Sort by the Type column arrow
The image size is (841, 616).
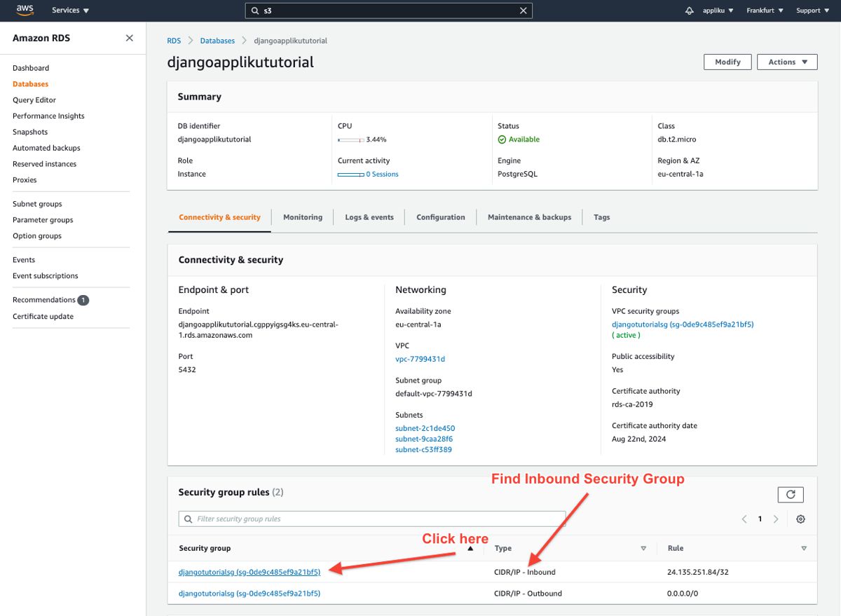point(643,548)
